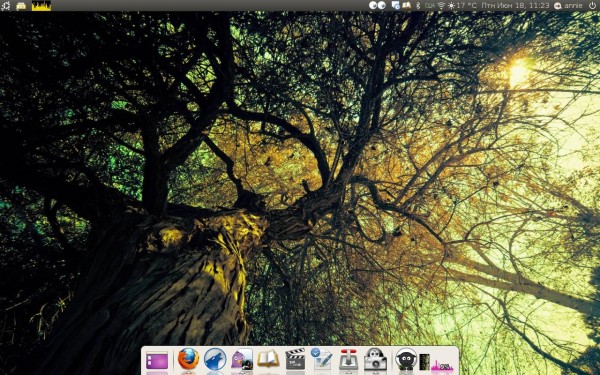This screenshot has width=600, height=375.
Task: Click the googly eyes panel applet
Action: click(x=377, y=5)
